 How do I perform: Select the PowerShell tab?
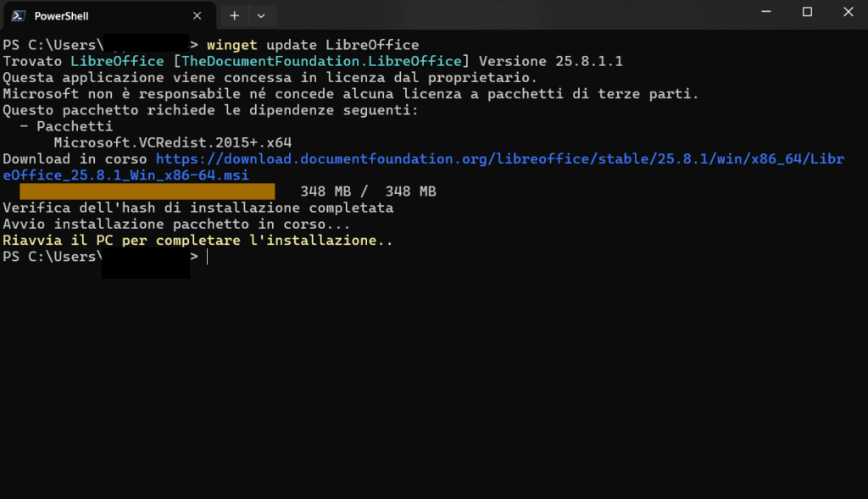[109, 16]
